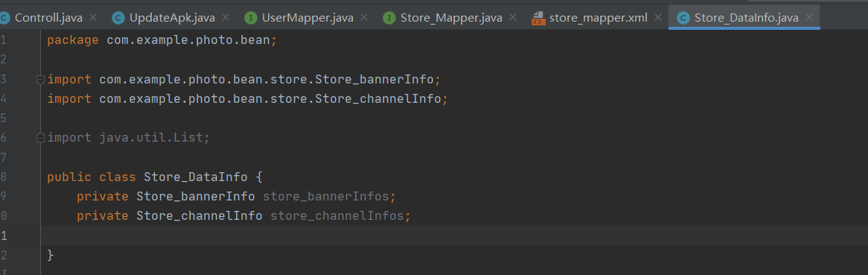Click the closing brace of the class
The image size is (868, 275).
point(51,255)
